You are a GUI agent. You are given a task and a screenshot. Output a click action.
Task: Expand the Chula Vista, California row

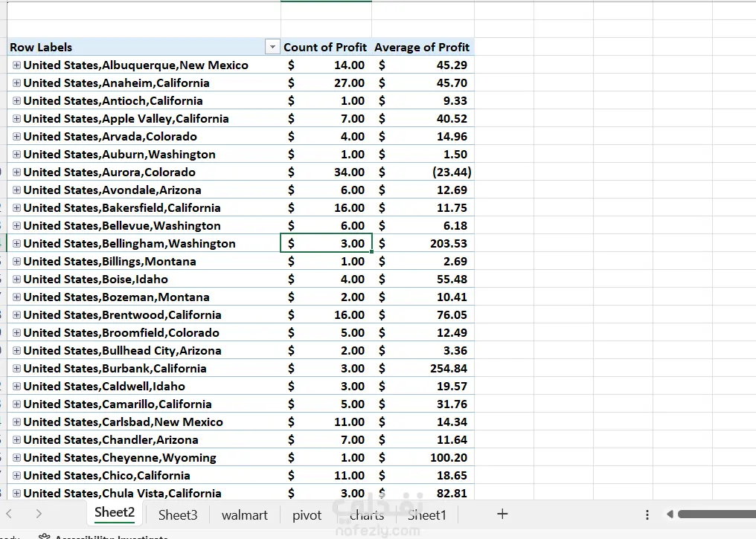16,493
